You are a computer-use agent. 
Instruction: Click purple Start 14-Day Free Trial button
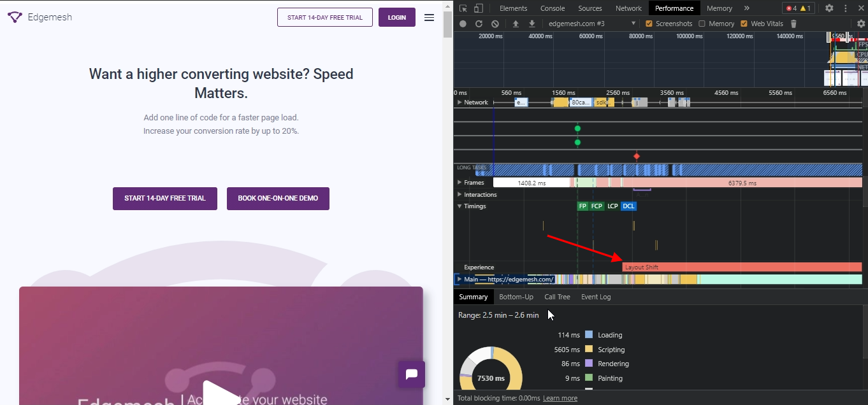[x=165, y=199]
